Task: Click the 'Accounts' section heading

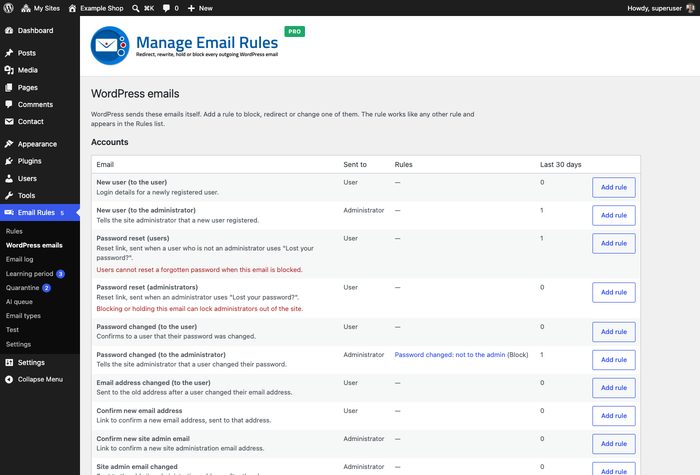Action: point(110,142)
